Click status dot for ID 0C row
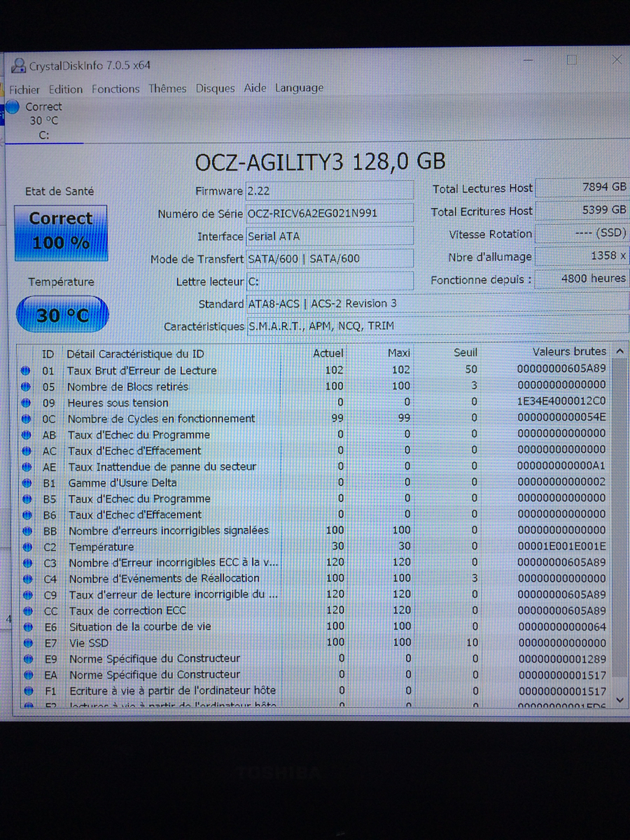The height and width of the screenshot is (840, 630). 27,419
